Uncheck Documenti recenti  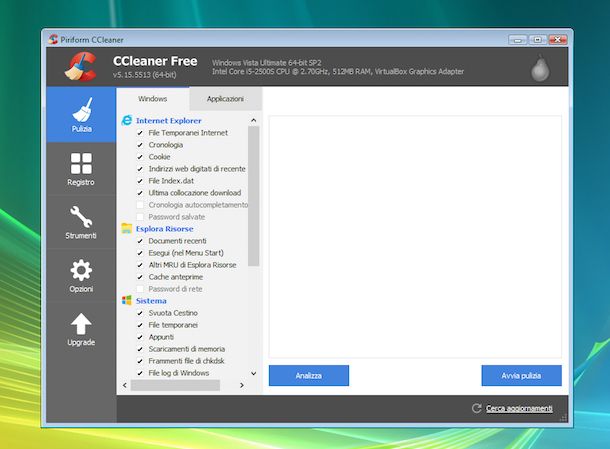140,241
